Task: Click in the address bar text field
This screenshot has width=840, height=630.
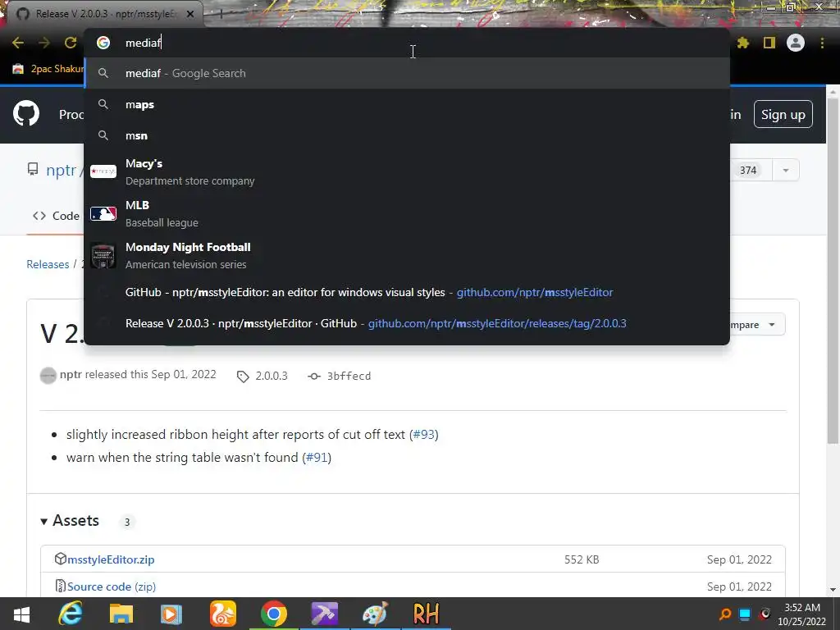Action: 407,43
